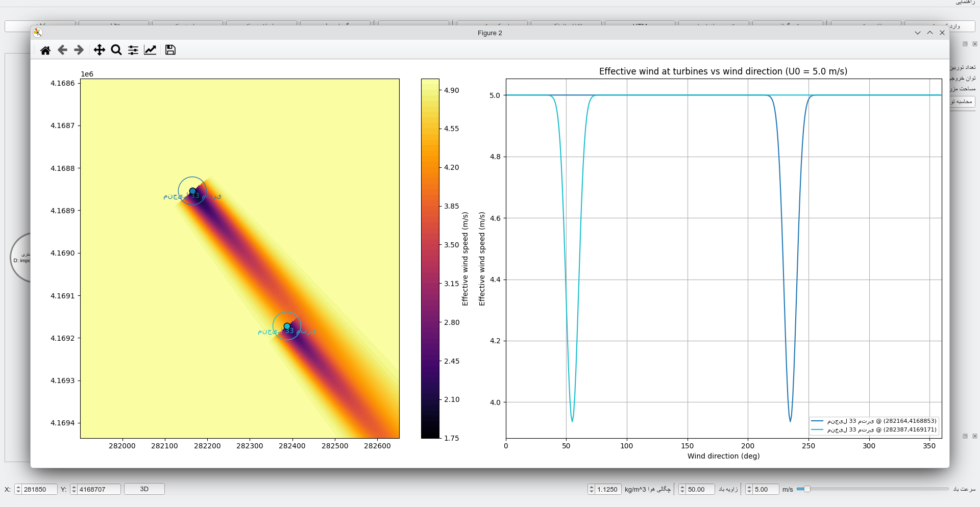Click the wind angle 50.00 stepper arrows
The image size is (980, 507).
click(x=682, y=489)
